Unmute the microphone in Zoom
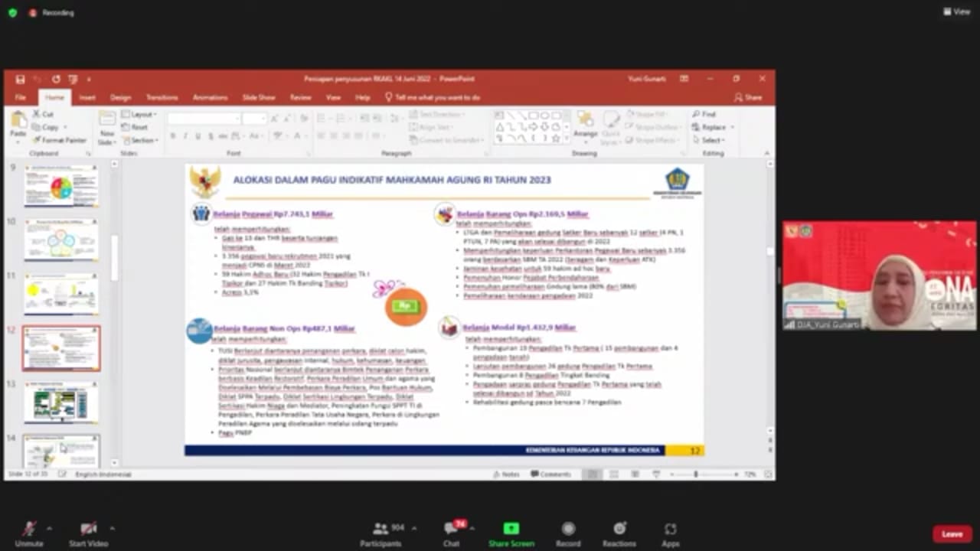The image size is (980, 551). click(29, 530)
